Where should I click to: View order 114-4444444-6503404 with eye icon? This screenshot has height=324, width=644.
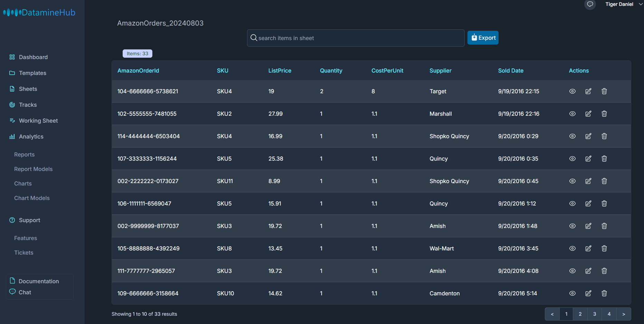572,136
